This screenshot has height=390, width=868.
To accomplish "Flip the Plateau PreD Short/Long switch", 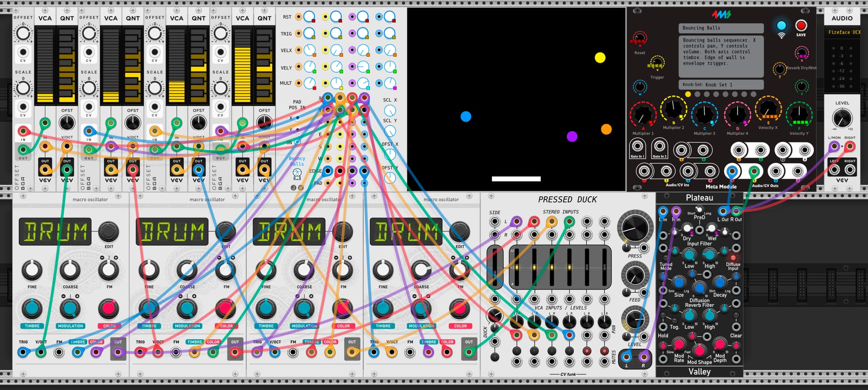I will pos(699,209).
